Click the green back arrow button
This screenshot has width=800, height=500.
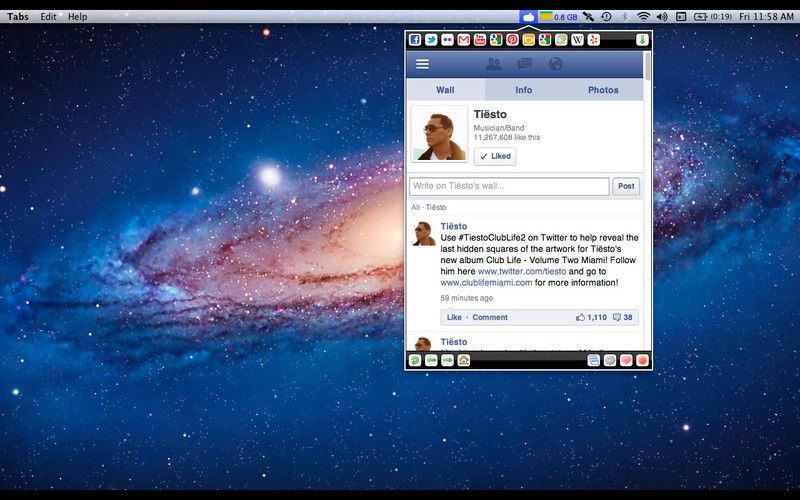pyautogui.click(x=431, y=360)
